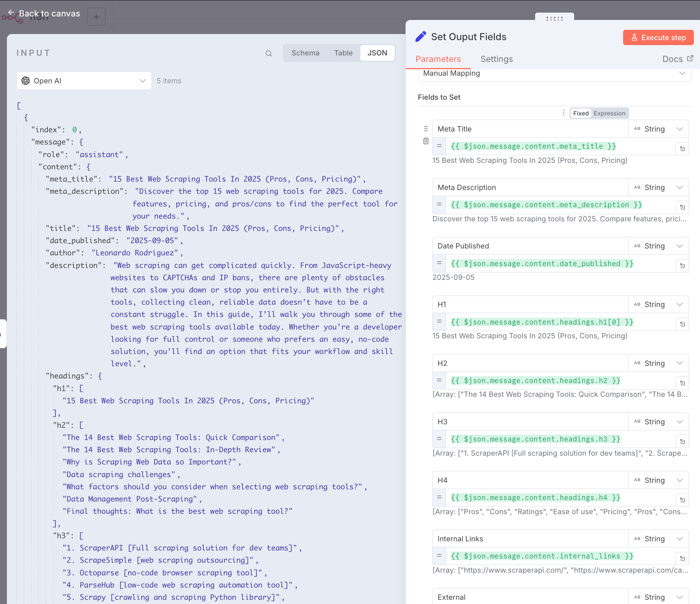Click the H1 field name input
Screen dimensions: 700x604
point(530,305)
